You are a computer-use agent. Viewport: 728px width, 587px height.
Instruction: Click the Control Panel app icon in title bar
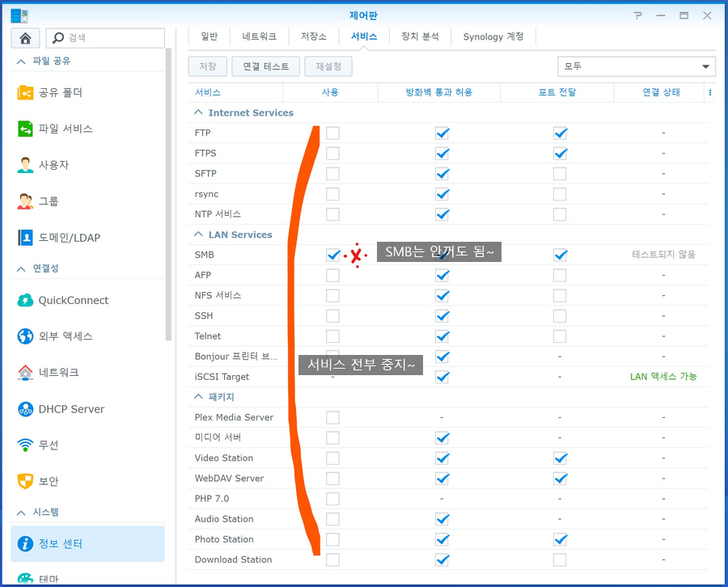tap(19, 15)
